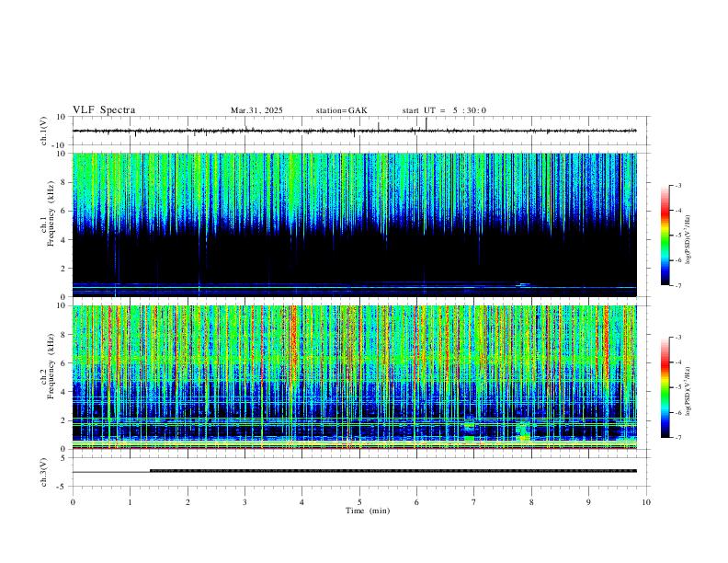Click time axis tick label "4"
Screen dimensions: 728x563
coord(302,502)
